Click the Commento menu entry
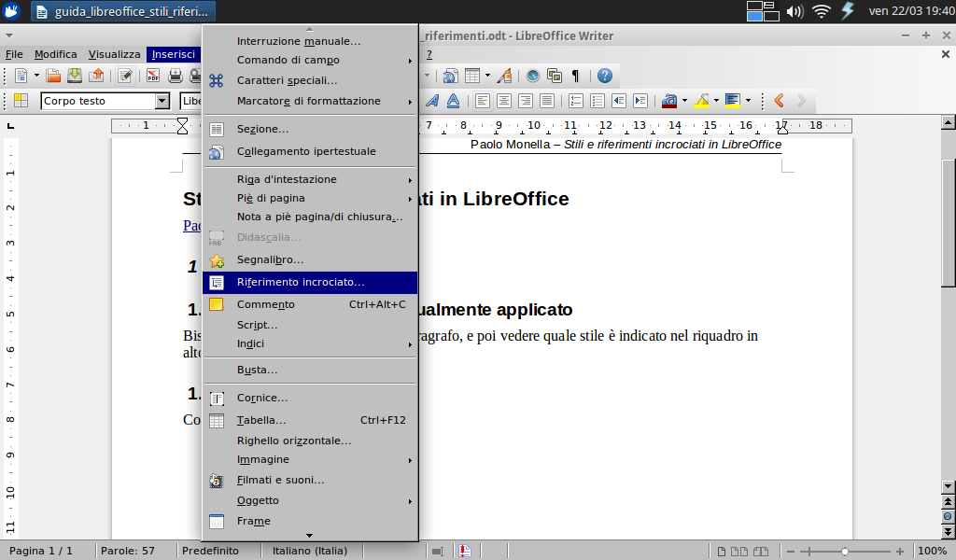The height and width of the screenshot is (560, 956). 310,304
